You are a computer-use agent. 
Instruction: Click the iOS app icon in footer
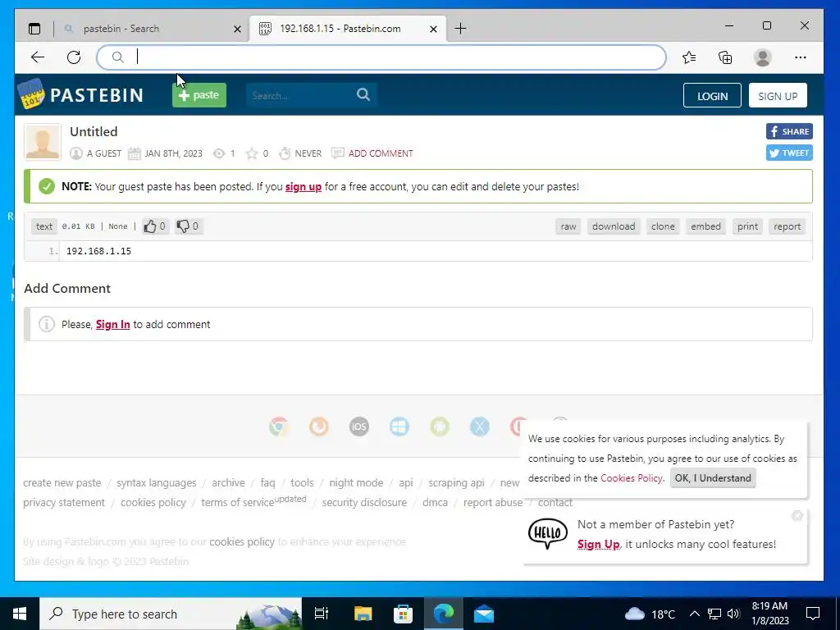pos(359,427)
